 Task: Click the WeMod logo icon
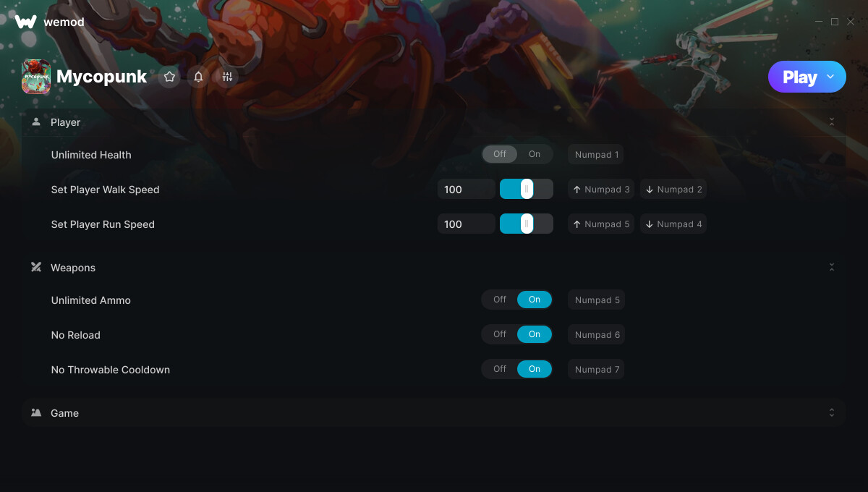pos(26,22)
